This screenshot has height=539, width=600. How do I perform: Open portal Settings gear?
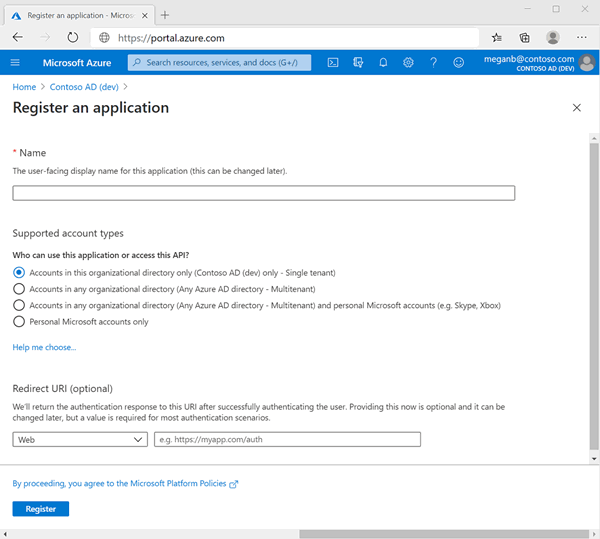point(408,62)
